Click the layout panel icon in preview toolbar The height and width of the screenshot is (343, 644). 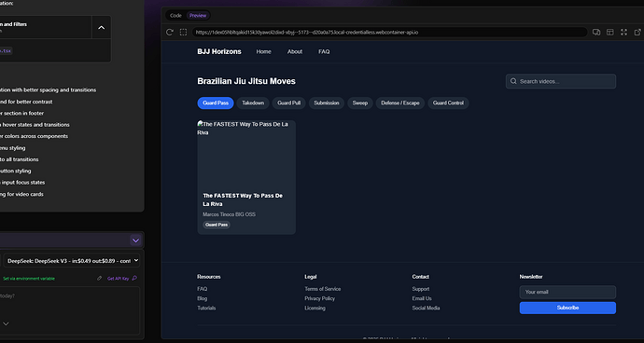[x=610, y=32]
